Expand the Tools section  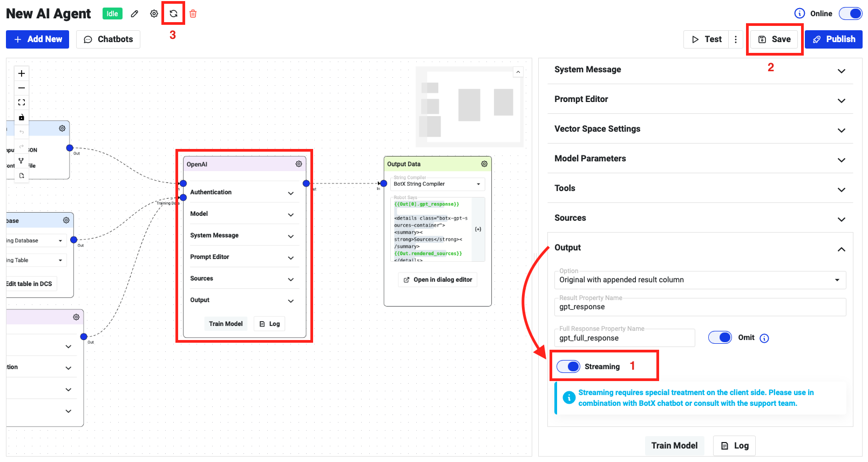pyautogui.click(x=700, y=188)
